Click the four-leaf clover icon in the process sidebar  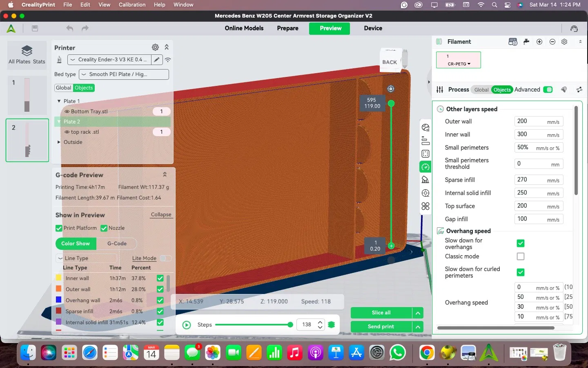click(x=425, y=206)
